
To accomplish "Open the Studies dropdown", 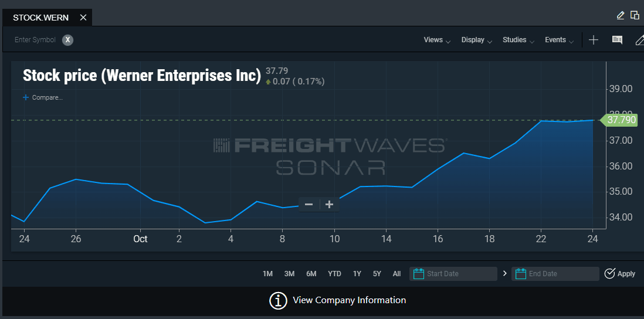I will coord(518,40).
